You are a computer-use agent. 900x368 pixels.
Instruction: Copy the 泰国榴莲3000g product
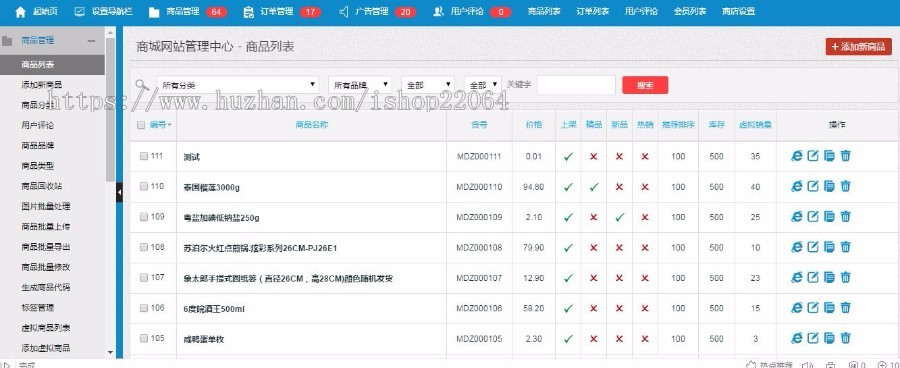tap(829, 186)
